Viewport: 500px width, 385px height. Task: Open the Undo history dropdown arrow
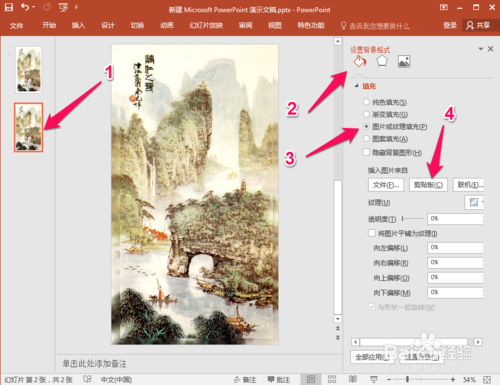coord(34,7)
